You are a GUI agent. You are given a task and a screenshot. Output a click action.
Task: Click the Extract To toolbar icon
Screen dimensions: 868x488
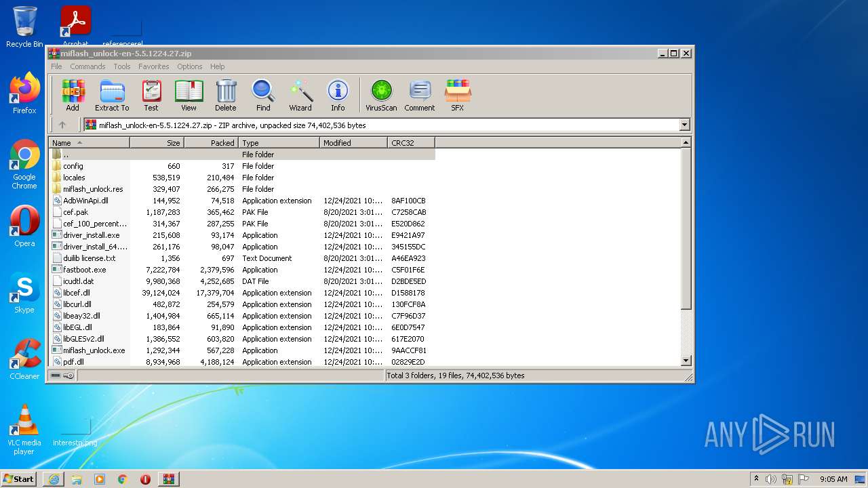click(112, 96)
